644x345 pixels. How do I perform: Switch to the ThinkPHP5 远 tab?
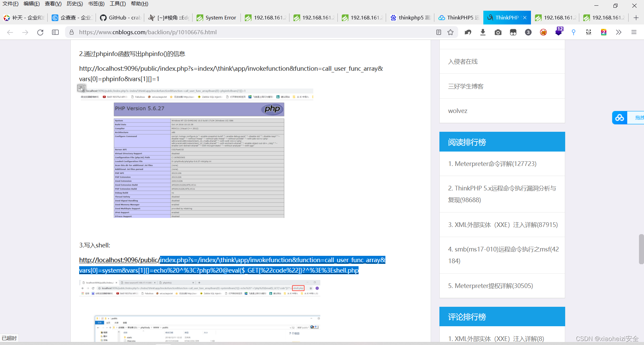459,18
